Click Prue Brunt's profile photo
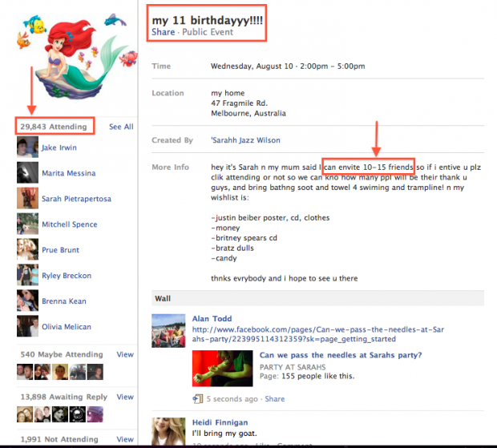497x448 pixels. 27,249
